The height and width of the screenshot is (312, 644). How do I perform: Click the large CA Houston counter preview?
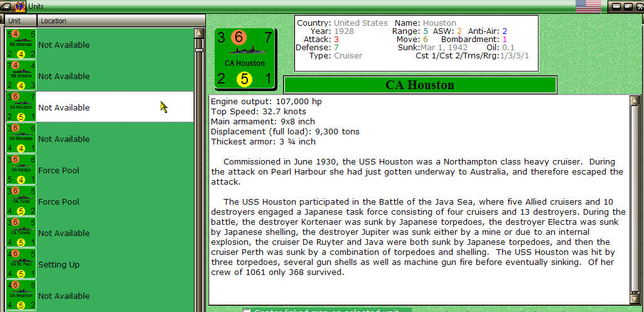245,59
